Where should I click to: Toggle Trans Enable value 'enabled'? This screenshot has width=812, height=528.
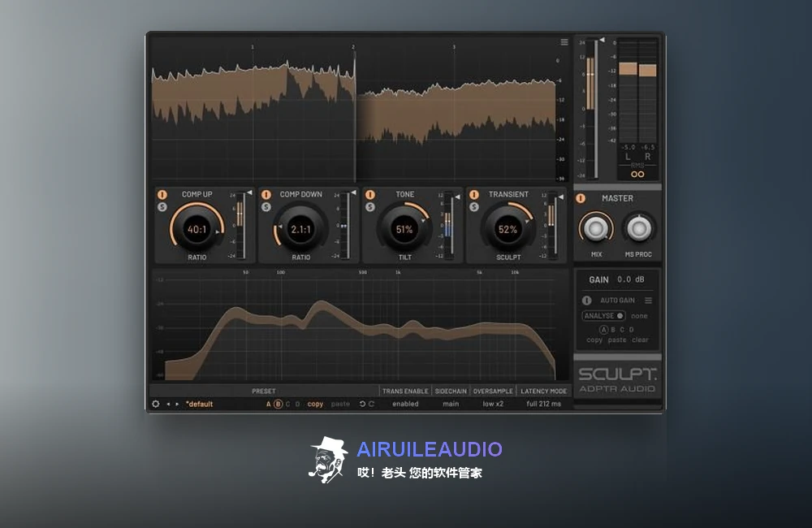click(x=405, y=404)
